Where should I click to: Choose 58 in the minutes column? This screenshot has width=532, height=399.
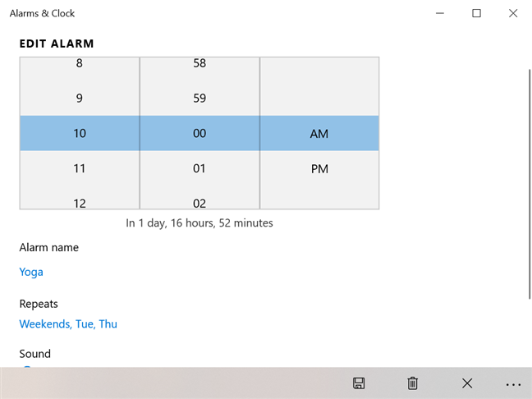click(x=199, y=64)
